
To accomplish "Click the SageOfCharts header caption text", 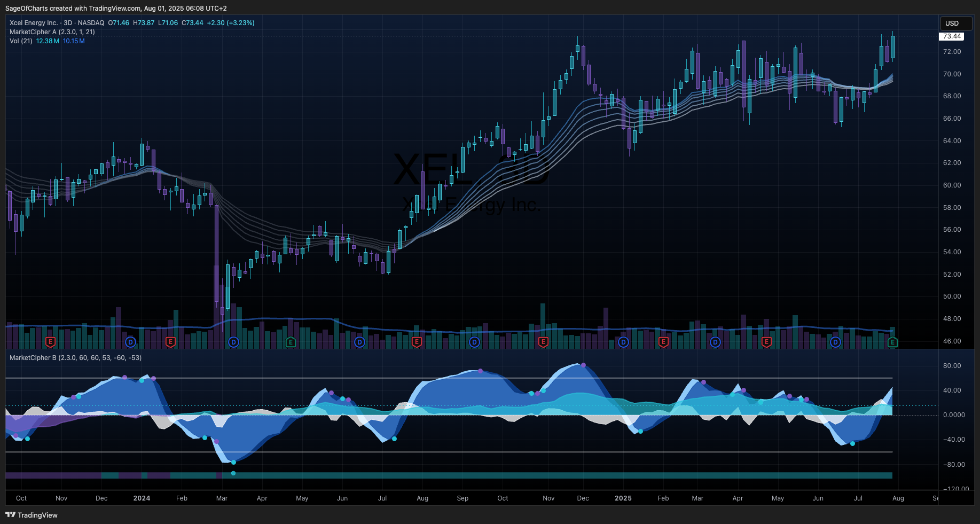I will tap(116, 8).
